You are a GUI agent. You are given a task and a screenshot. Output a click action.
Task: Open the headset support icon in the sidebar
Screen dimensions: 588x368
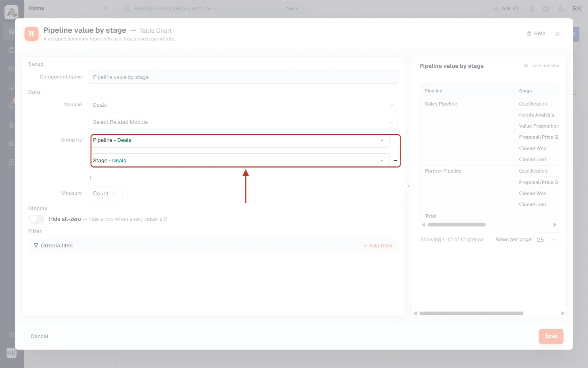11,106
